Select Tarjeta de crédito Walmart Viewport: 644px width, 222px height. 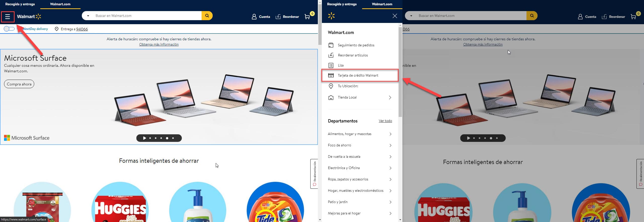pos(360,75)
